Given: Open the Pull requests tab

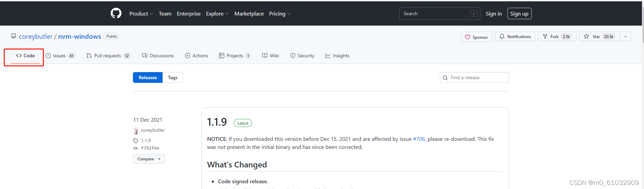Looking at the screenshot, I should point(108,56).
